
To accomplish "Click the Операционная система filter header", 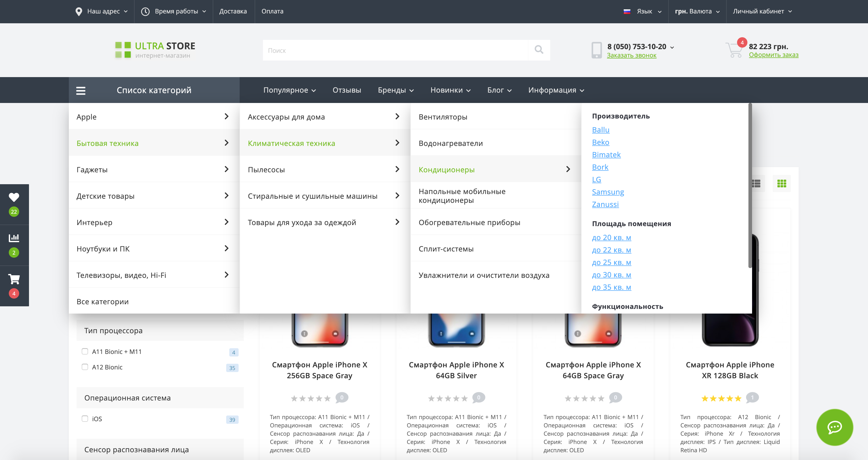I will coord(160,398).
